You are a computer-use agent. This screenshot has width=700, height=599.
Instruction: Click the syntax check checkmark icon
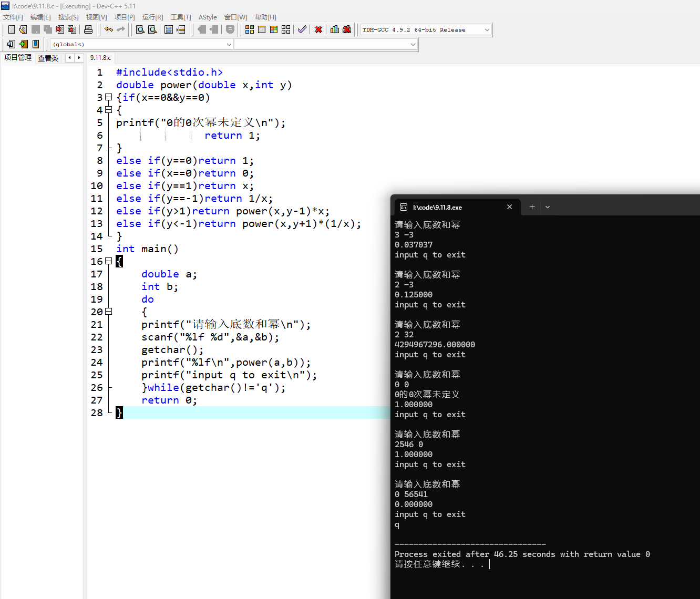click(302, 29)
